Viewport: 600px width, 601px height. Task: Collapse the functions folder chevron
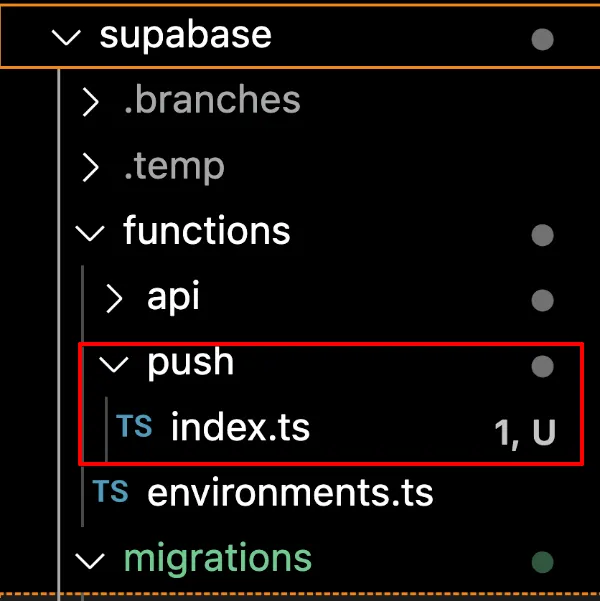click(x=90, y=233)
